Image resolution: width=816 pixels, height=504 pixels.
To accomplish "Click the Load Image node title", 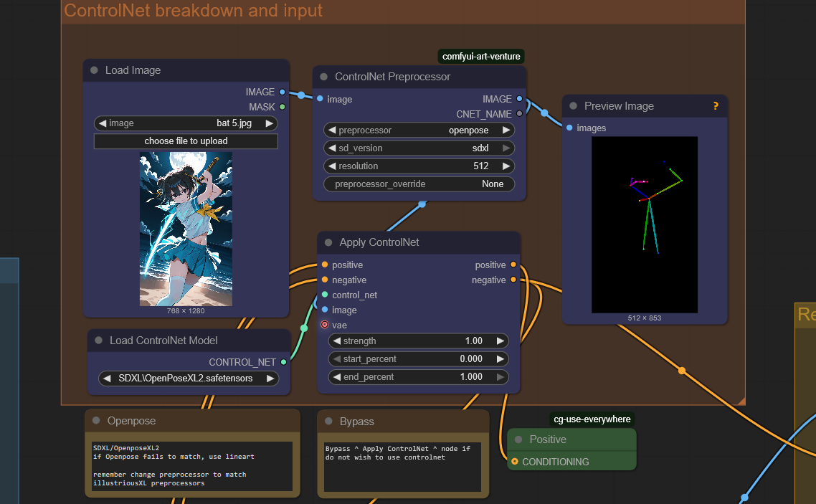I will click(x=133, y=70).
